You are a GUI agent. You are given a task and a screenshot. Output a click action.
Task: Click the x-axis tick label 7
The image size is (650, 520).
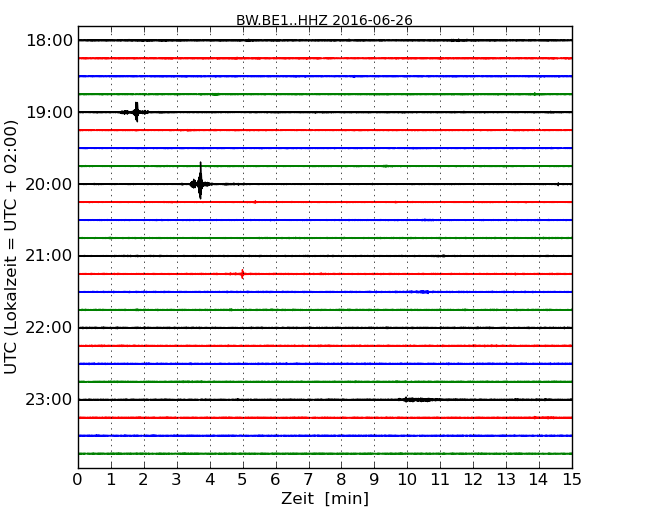[x=308, y=479]
